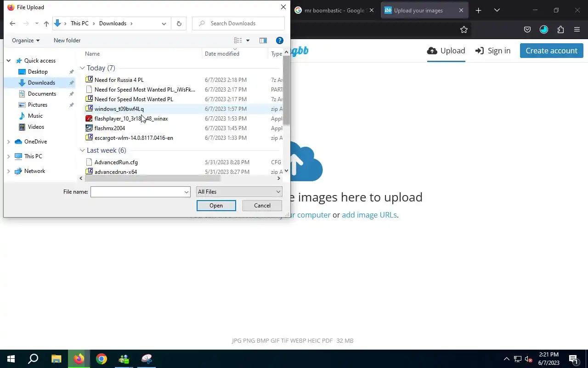The image size is (588, 368).
Task: Select AdvancedRun.cfg file
Action: point(116,162)
